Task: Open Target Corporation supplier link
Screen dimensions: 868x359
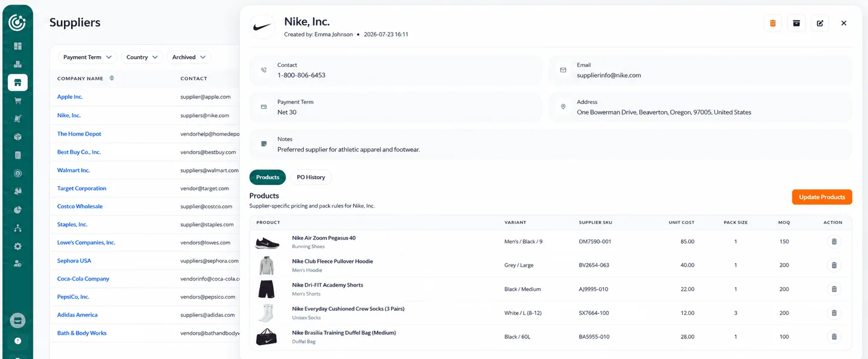Action: tap(81, 188)
